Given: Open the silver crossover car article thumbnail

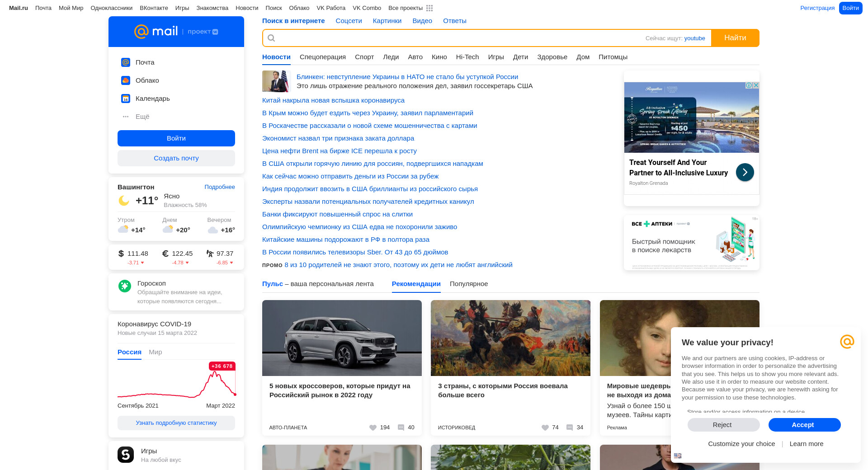Looking at the screenshot, I should pyautogui.click(x=342, y=338).
